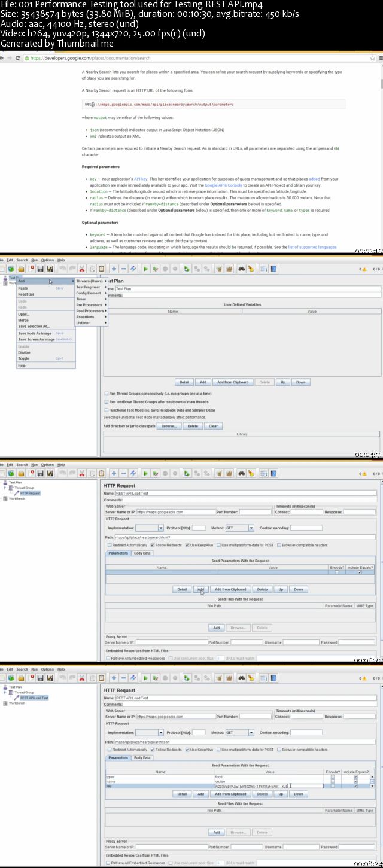Click the Start no pauses icon in third frame toolbar
Image resolution: width=383 pixels, height=868 pixels.
pyautogui.click(x=155, y=473)
